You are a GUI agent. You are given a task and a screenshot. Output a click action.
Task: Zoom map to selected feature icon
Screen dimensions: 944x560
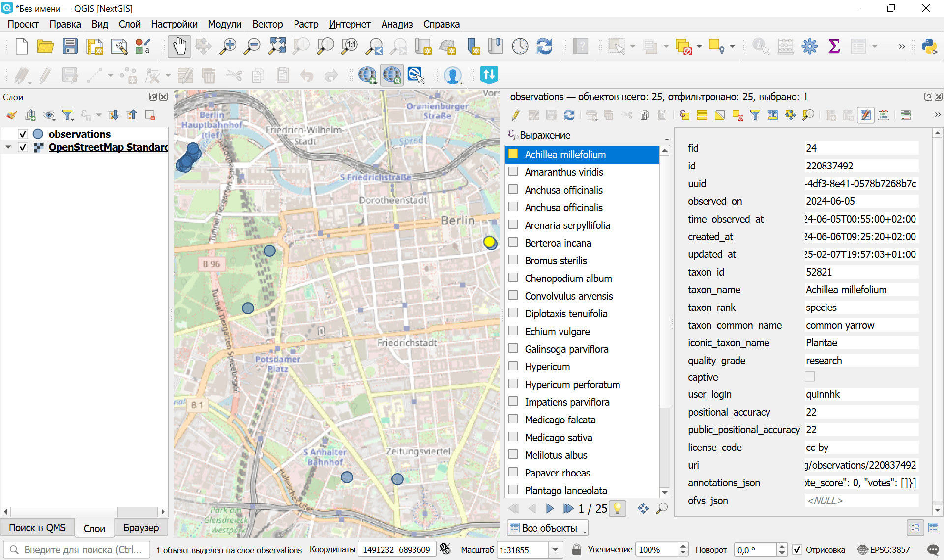point(808,115)
